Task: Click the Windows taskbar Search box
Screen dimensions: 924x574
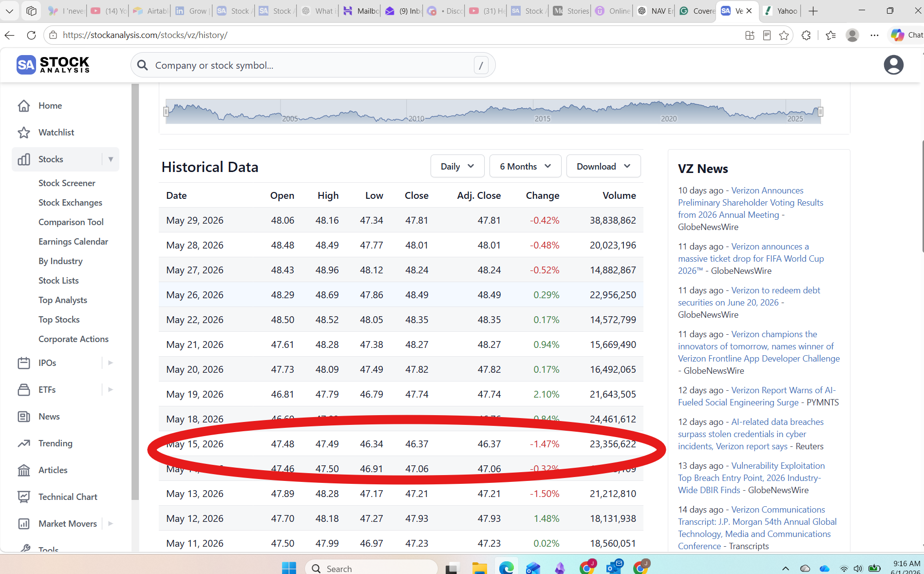Action: click(x=371, y=568)
